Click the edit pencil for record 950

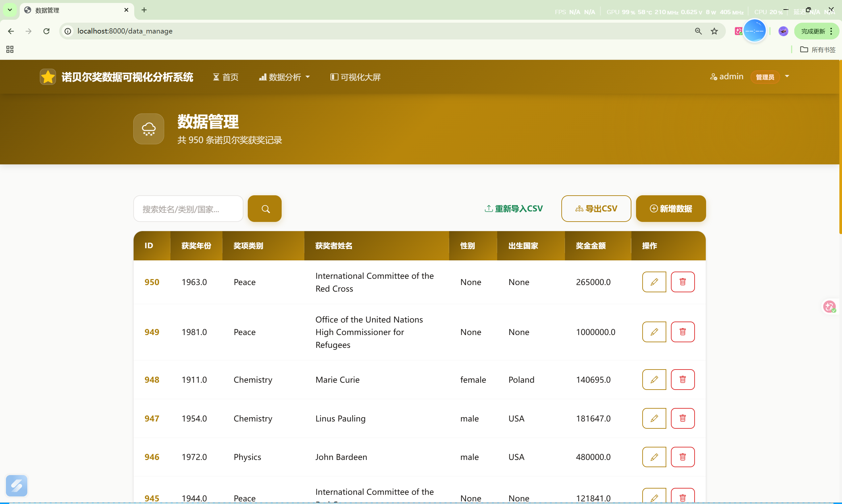tap(654, 282)
